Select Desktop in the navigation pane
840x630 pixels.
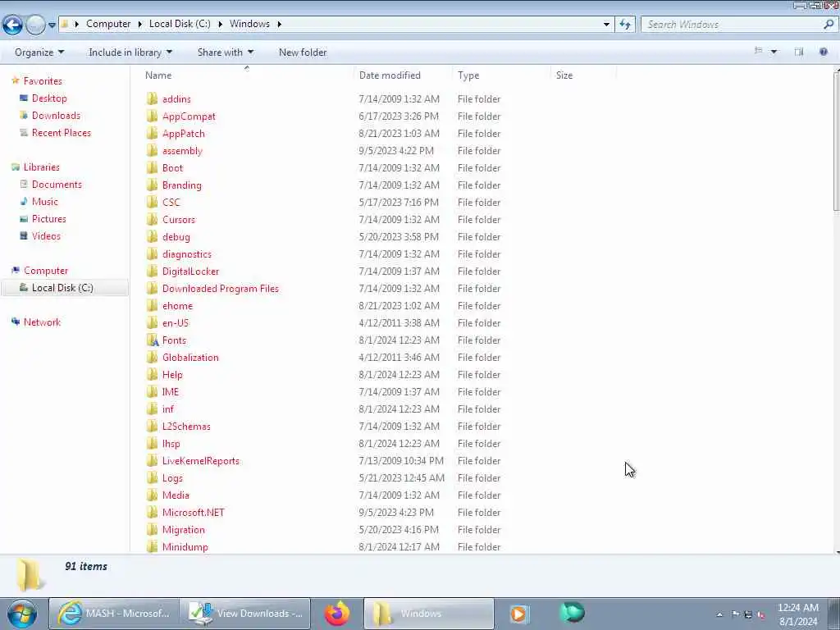click(x=49, y=98)
